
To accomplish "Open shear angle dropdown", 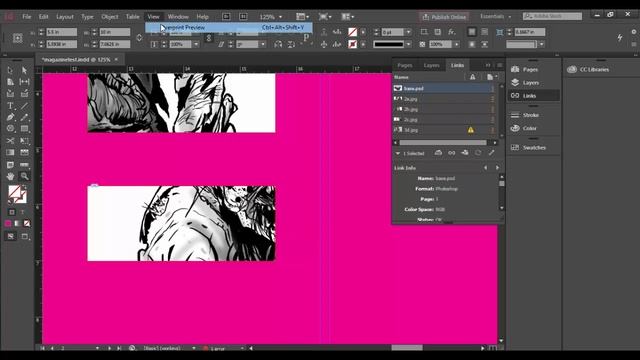I will pyautogui.click(x=263, y=44).
